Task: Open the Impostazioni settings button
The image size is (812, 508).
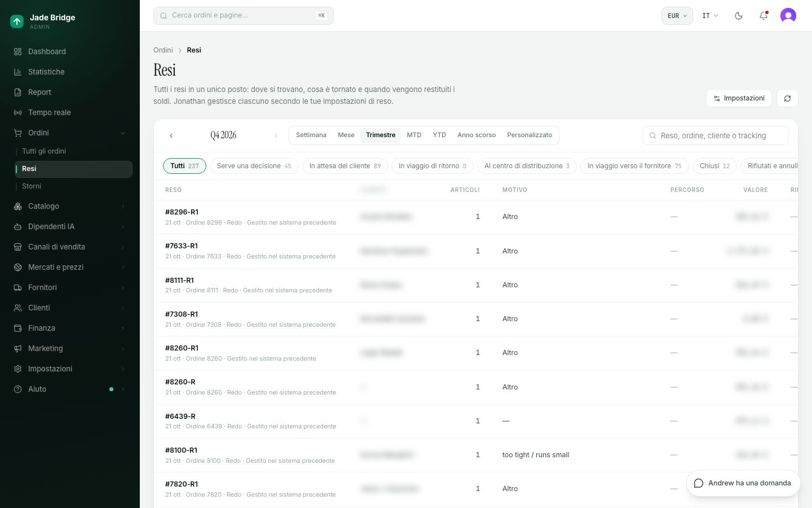Action: point(739,98)
